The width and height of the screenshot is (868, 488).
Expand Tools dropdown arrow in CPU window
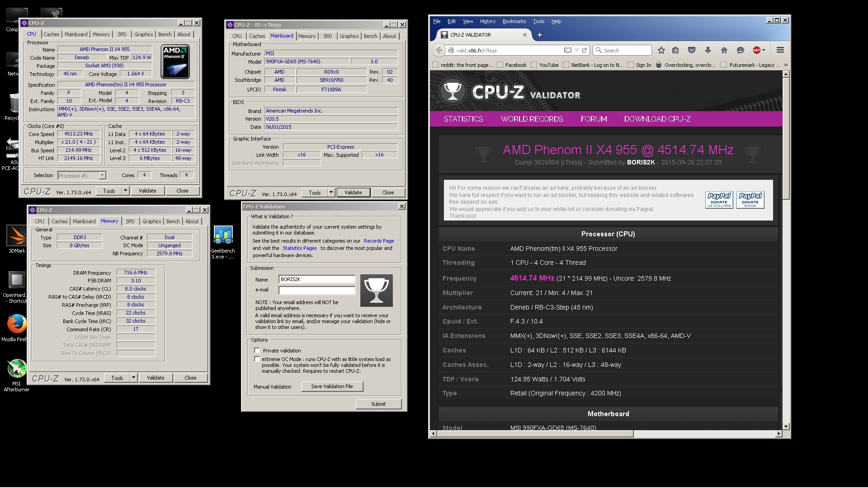click(x=126, y=191)
